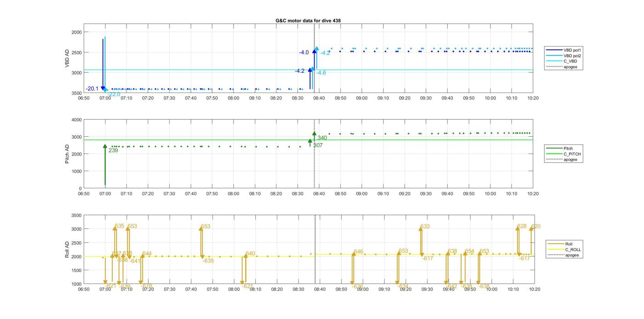Click the '4000' tick on Pitch axis
This screenshot has width=644, height=319.
pyautogui.click(x=76, y=120)
